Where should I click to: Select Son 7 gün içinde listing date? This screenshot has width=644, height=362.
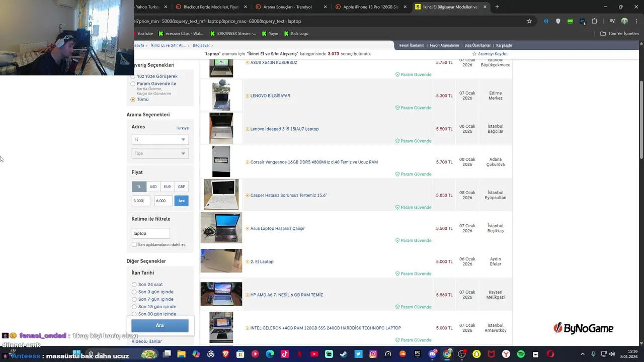point(134,299)
